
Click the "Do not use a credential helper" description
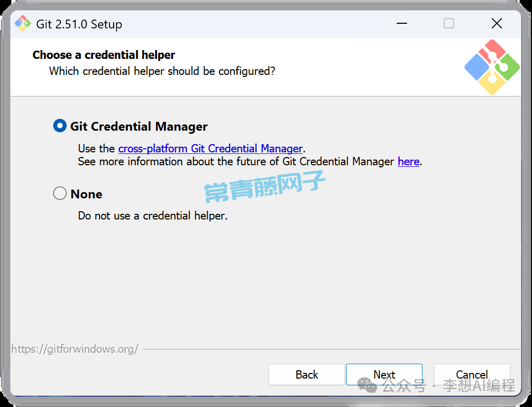pyautogui.click(x=152, y=215)
